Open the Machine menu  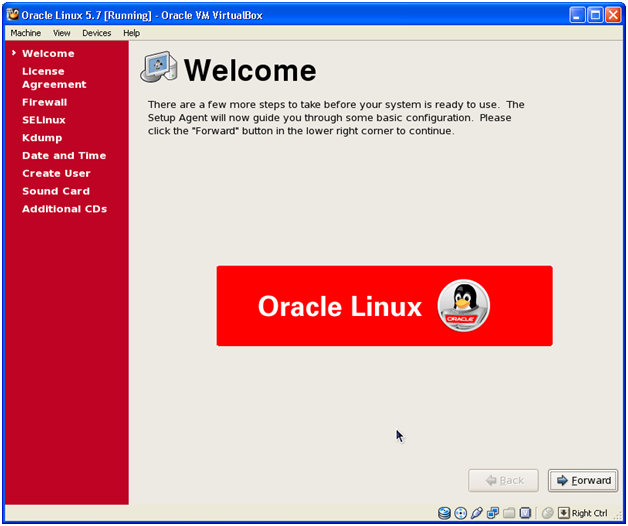click(x=26, y=33)
